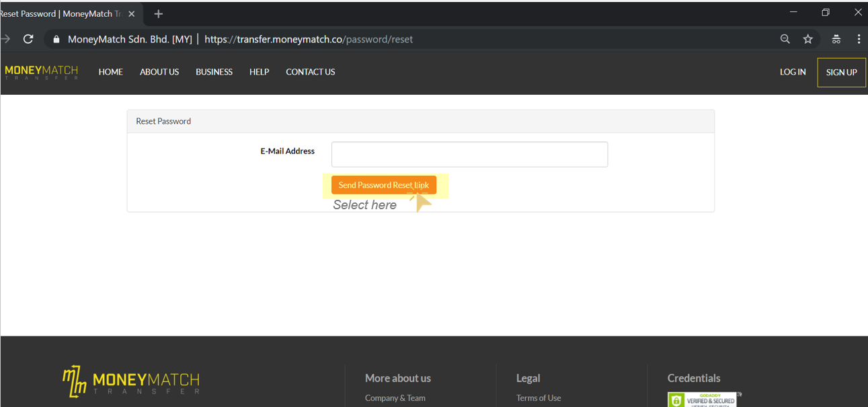Go forward with the browser arrow

[x=5, y=39]
